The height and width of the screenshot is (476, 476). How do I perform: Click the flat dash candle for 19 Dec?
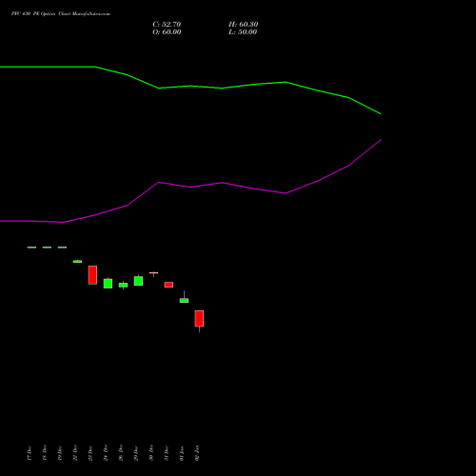click(x=62, y=248)
